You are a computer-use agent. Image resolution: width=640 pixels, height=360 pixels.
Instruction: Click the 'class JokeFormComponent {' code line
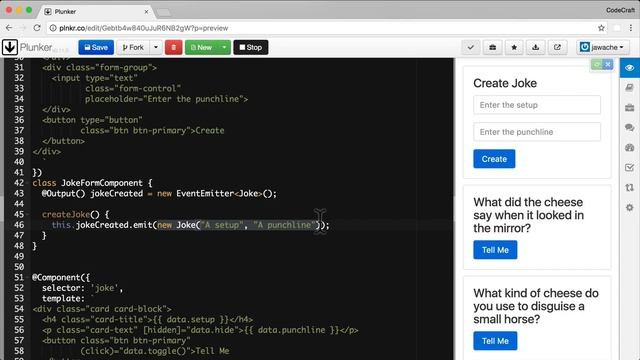[92, 183]
